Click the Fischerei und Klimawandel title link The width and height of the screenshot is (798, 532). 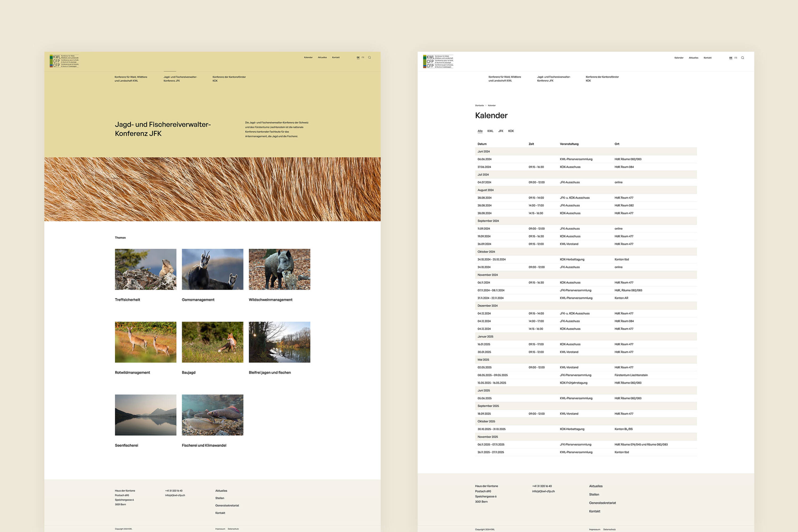point(204,446)
